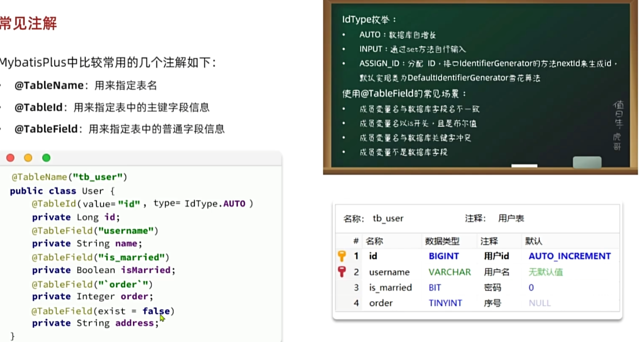Click the yellow traffic light button on code window

[28, 157]
